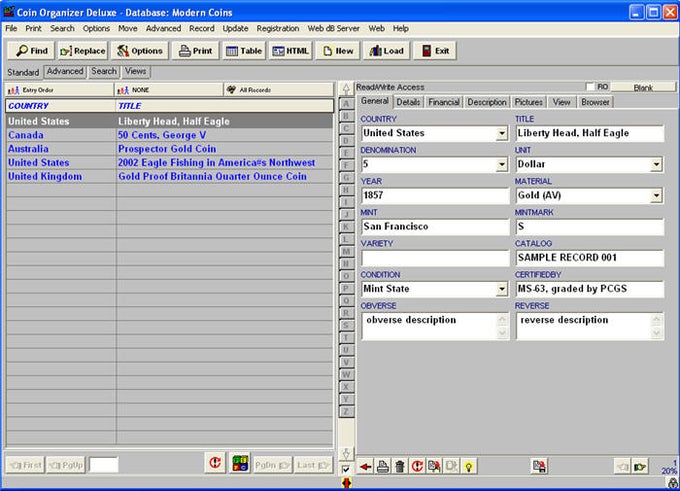Click the colored squares icon
Viewport: 680px width, 491px height.
point(240,464)
